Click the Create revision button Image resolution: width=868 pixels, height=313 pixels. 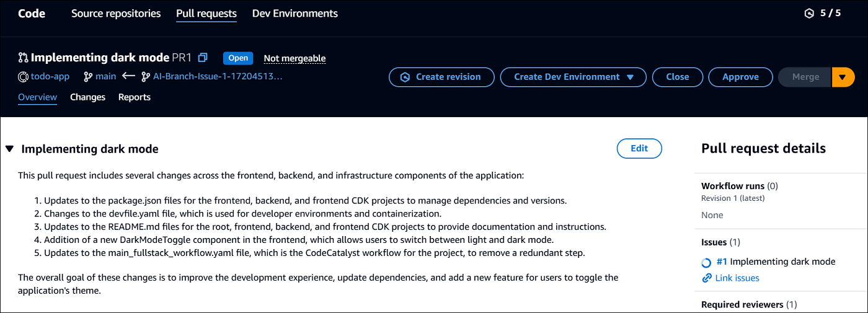441,77
